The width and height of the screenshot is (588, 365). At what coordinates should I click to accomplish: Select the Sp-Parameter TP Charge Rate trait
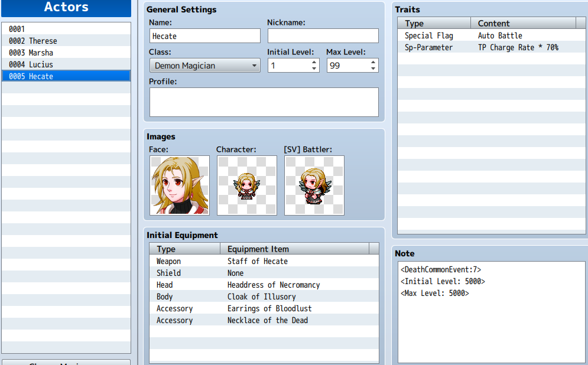click(491, 47)
